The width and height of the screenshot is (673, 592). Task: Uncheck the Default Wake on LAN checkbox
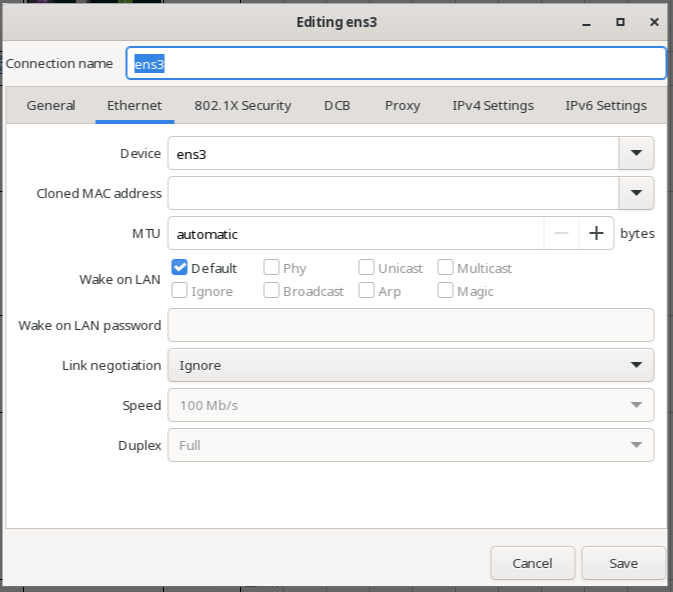tap(180, 268)
